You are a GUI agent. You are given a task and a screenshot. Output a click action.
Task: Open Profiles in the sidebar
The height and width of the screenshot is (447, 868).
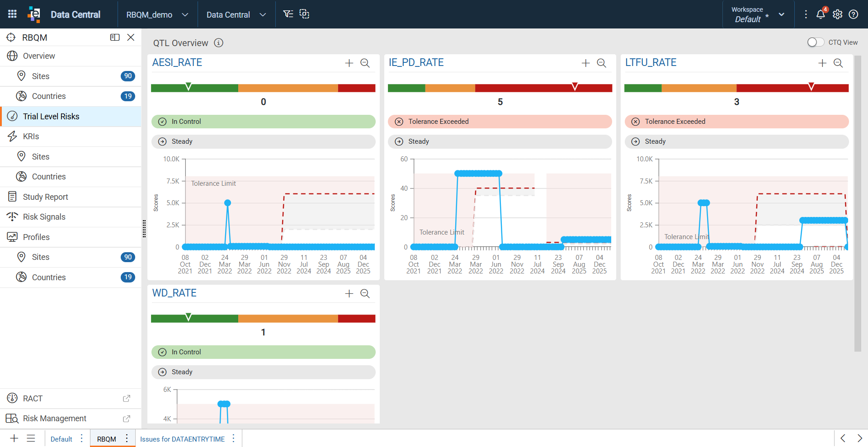71,237
